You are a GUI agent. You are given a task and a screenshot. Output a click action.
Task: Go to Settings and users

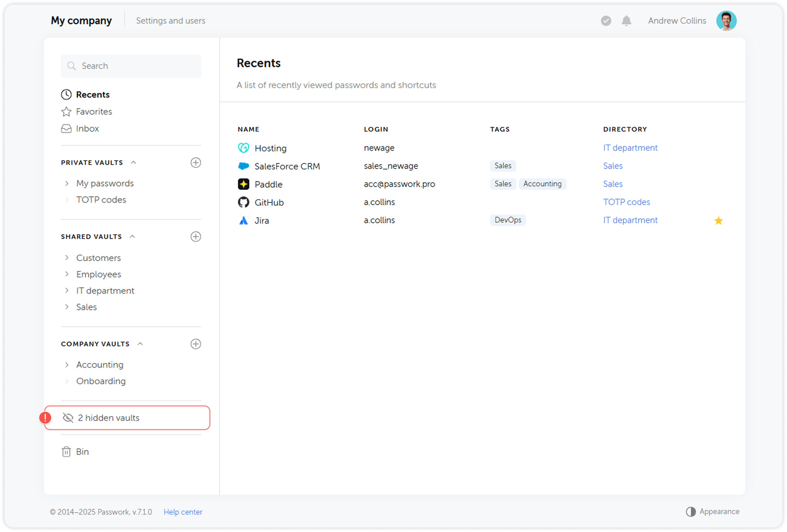pyautogui.click(x=170, y=21)
